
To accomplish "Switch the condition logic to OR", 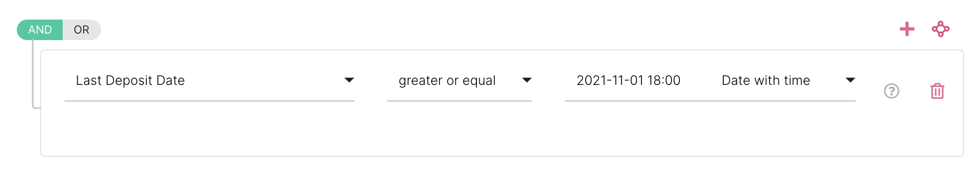I will (81, 30).
